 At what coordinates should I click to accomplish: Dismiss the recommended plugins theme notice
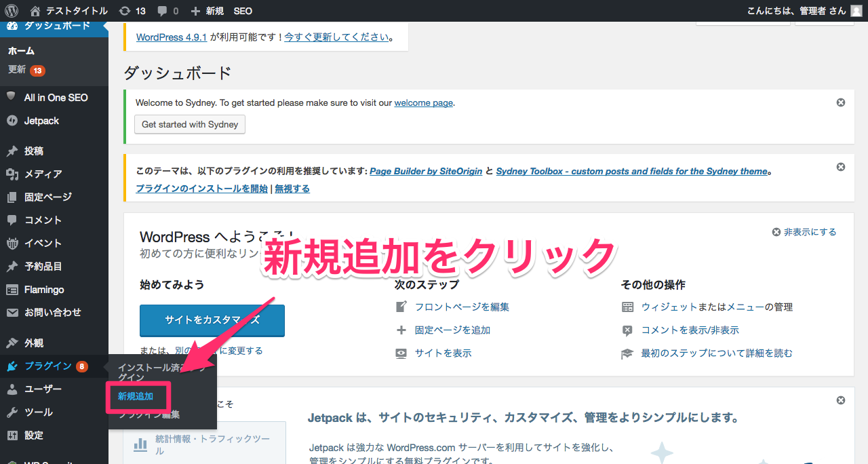pos(841,167)
